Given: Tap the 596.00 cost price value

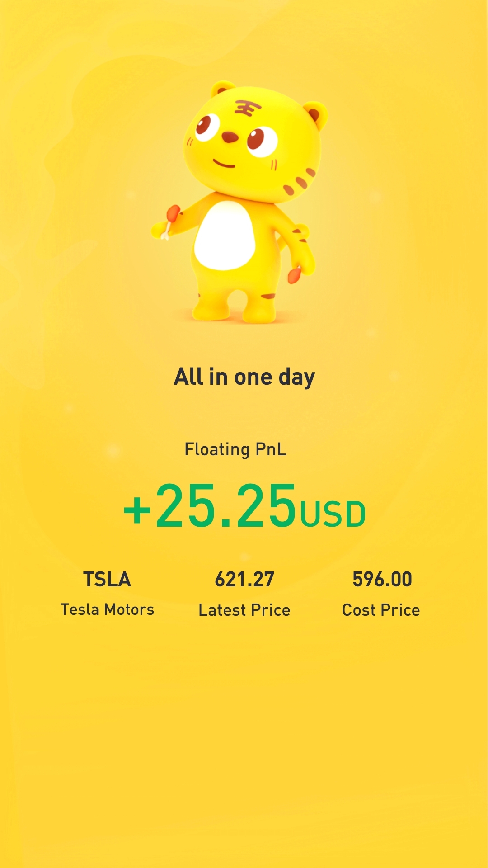Looking at the screenshot, I should click(x=382, y=580).
